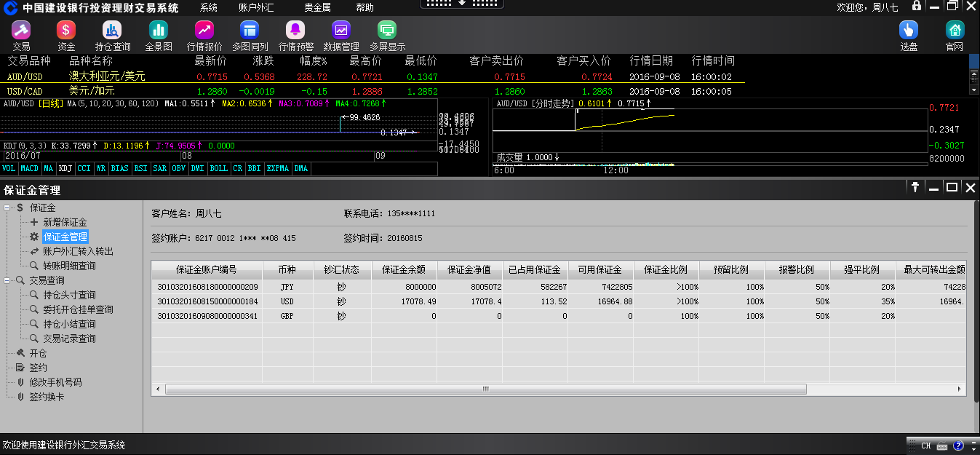Open the 资金 (Funds) toolbar icon

66,30
